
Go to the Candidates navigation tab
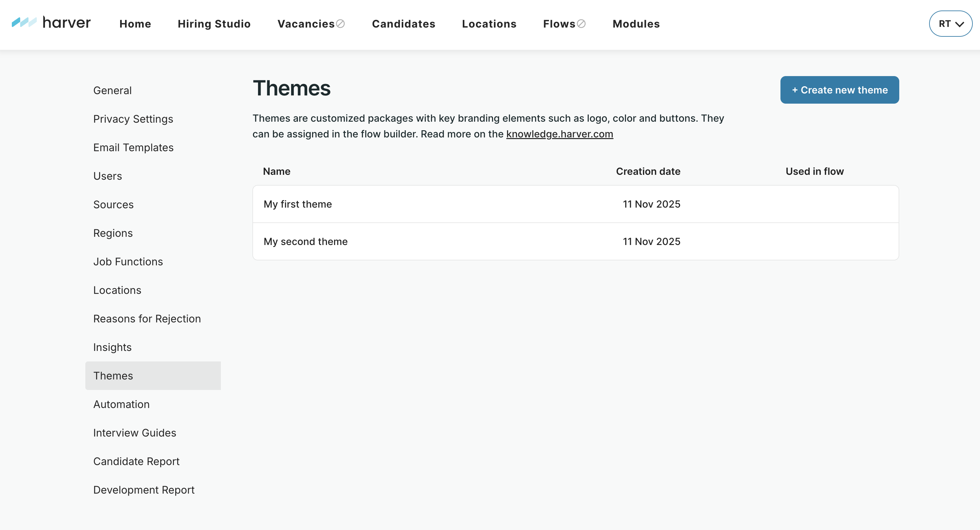tap(403, 24)
